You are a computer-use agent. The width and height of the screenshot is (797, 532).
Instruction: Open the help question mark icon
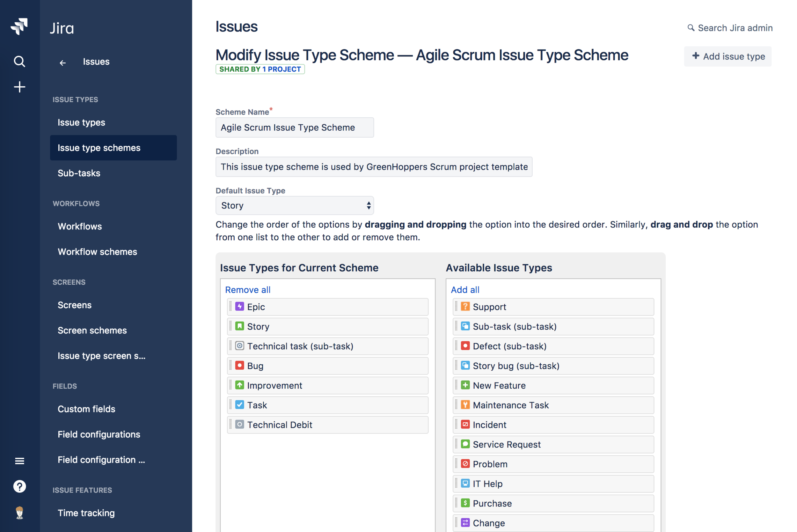click(19, 486)
